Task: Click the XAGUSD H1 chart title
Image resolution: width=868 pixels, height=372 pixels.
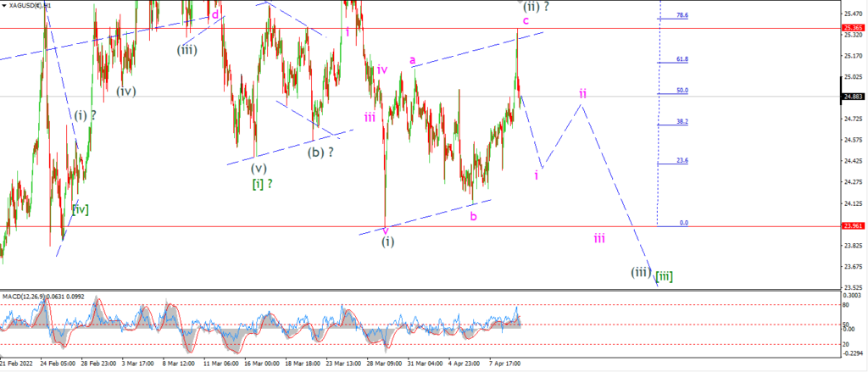Action: tap(30, 5)
